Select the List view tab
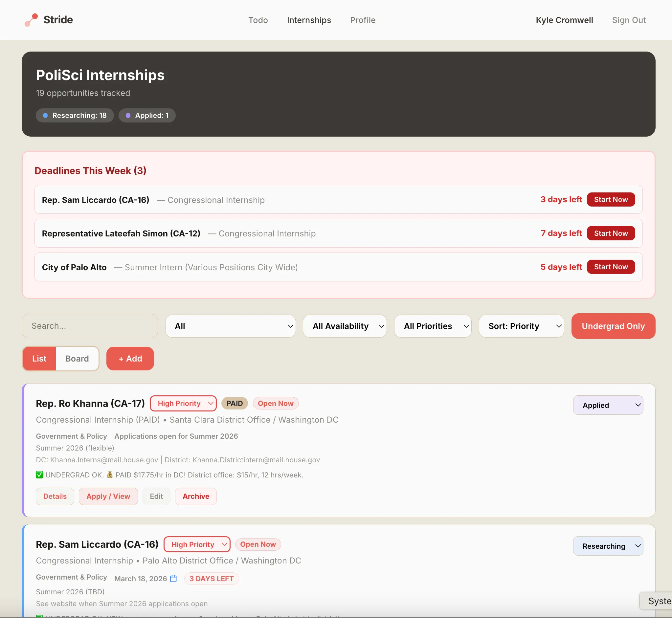Screen dimensions: 672x618 pyautogui.click(x=39, y=359)
